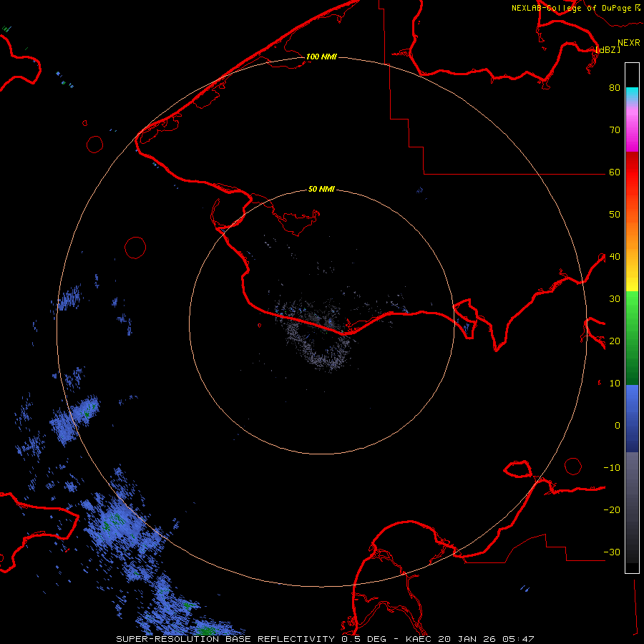Click the 100 NMI range ring label
Viewport: 644px width, 644px height.
pos(321,57)
